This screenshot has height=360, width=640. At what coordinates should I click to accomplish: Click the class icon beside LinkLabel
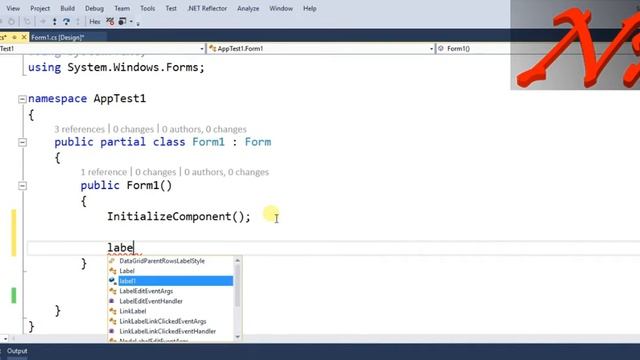point(113,311)
